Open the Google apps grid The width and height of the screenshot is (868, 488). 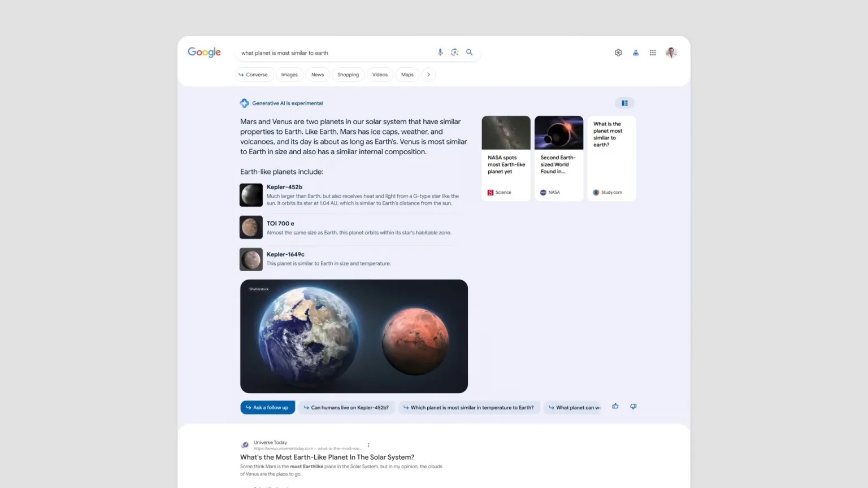(653, 52)
